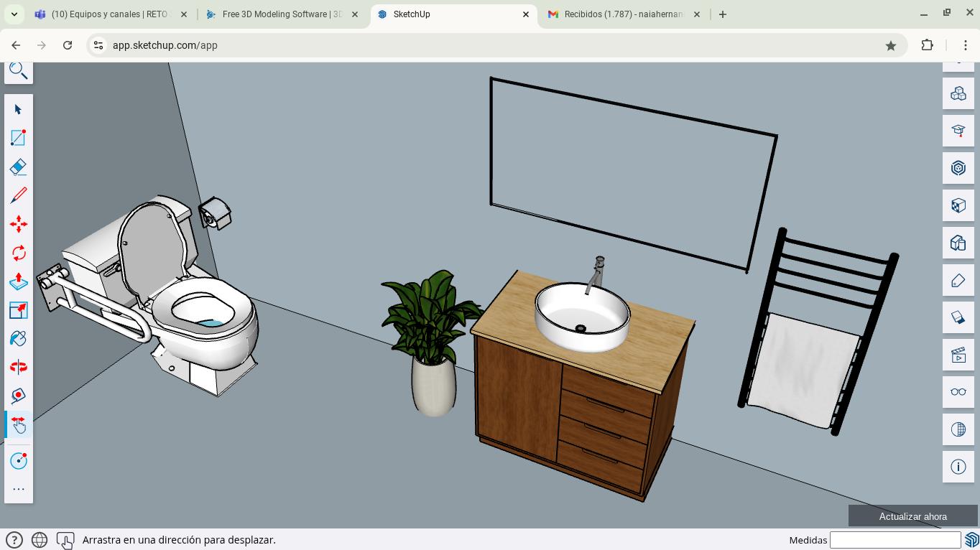The width and height of the screenshot is (980, 550).
Task: Click the Actualizar ahora button
Action: coord(912,516)
